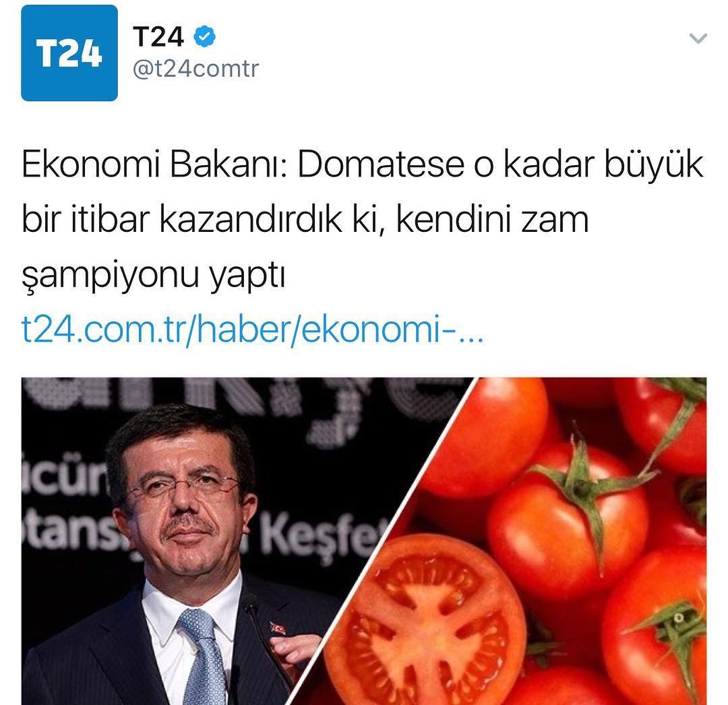Expand the tweet options chevron
The image size is (728, 705).
(x=698, y=38)
